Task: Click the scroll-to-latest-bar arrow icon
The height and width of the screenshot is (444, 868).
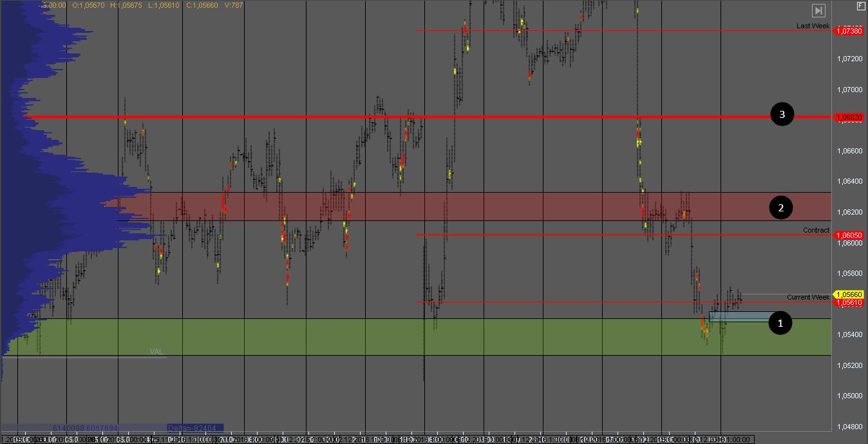Action: coord(818,10)
